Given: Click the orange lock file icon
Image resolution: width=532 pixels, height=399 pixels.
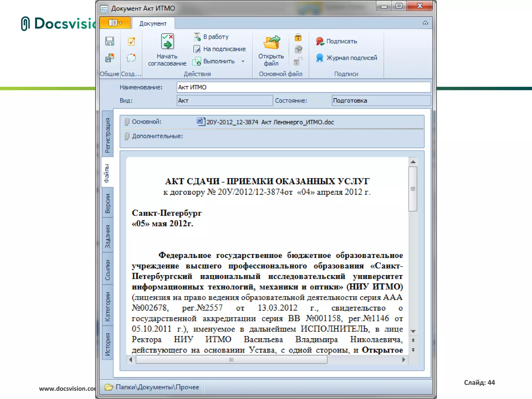Looking at the screenshot, I should click(298, 38).
